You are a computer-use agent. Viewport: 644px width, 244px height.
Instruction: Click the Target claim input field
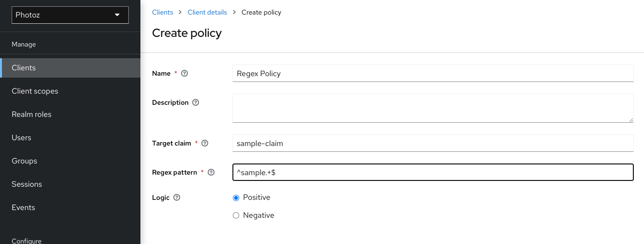click(432, 144)
